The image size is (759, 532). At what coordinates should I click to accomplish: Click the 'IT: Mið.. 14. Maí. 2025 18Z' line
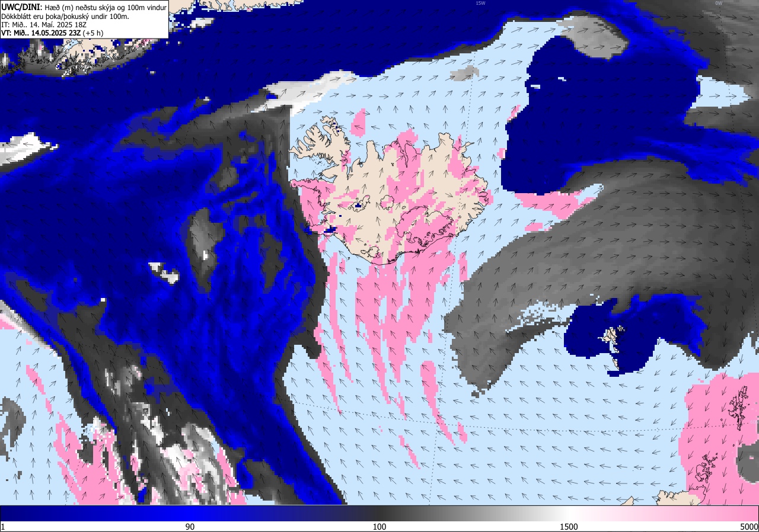click(44, 24)
